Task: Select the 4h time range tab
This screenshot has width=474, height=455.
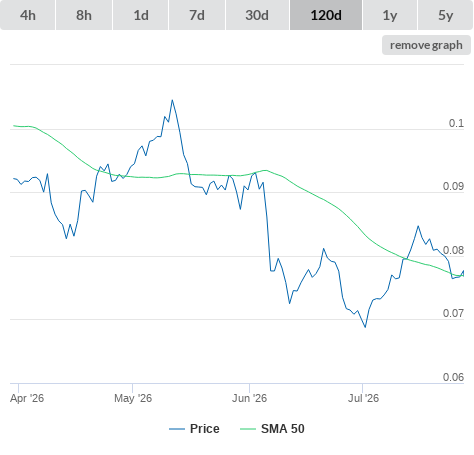Action: [28, 15]
